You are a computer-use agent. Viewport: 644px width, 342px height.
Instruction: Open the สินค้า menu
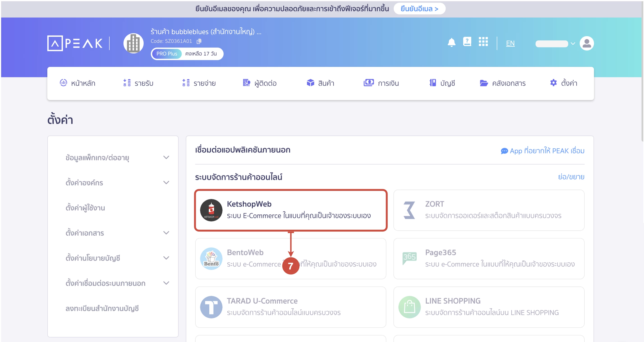(321, 83)
